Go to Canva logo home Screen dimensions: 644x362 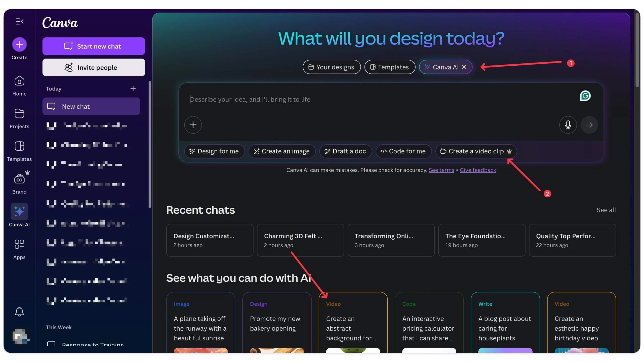click(60, 23)
